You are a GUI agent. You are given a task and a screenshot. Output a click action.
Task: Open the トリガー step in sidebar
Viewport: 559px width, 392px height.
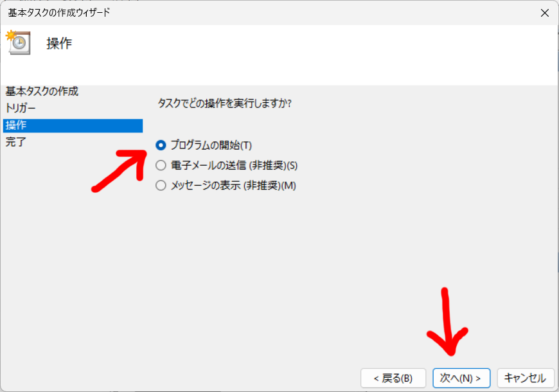(21, 108)
